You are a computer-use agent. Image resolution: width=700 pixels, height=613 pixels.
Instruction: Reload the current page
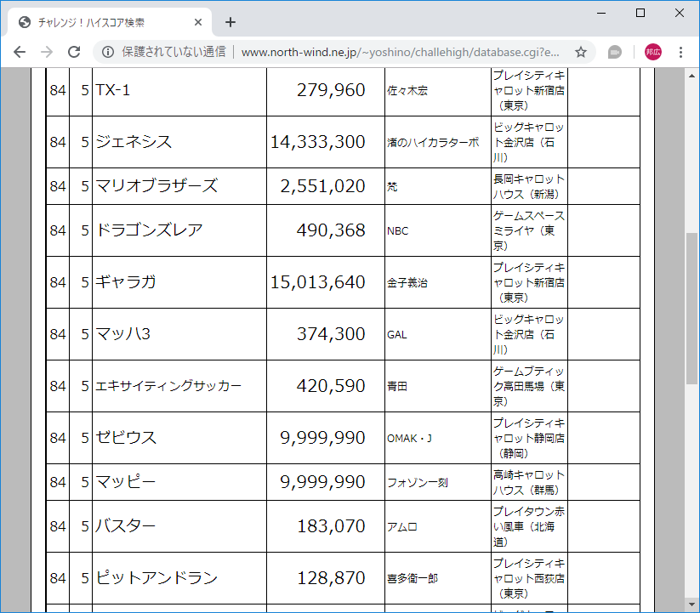[x=74, y=52]
